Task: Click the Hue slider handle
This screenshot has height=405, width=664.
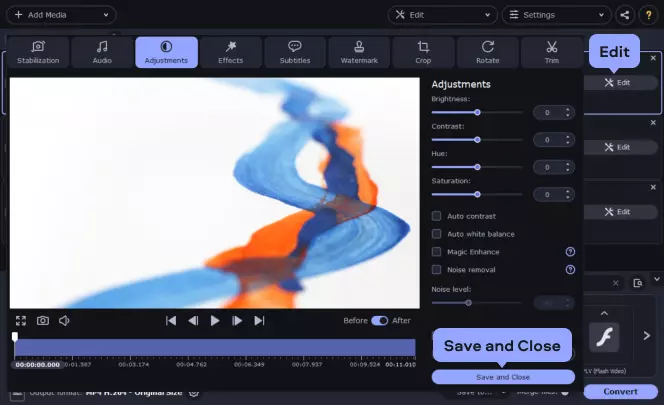Action: (x=477, y=167)
